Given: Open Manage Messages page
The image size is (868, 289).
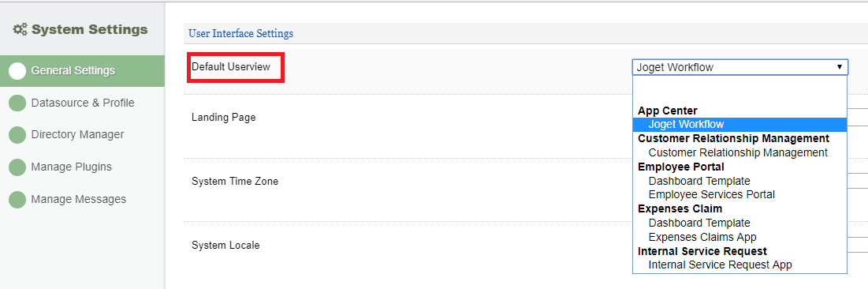Looking at the screenshot, I should [x=79, y=199].
